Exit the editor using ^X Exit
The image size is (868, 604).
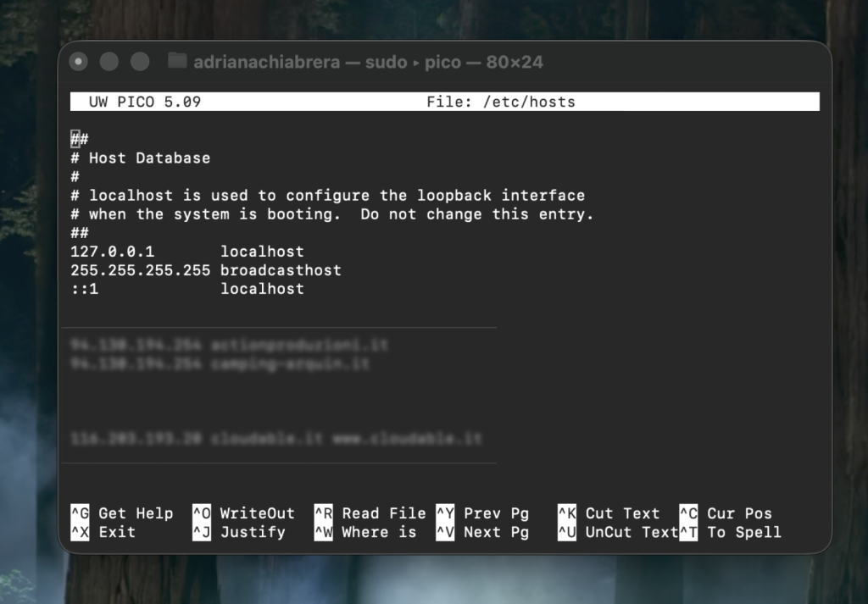pyautogui.click(x=101, y=532)
